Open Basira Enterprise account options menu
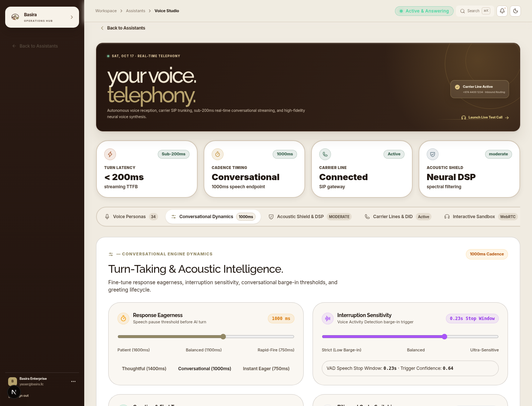The image size is (532, 406). point(73,381)
